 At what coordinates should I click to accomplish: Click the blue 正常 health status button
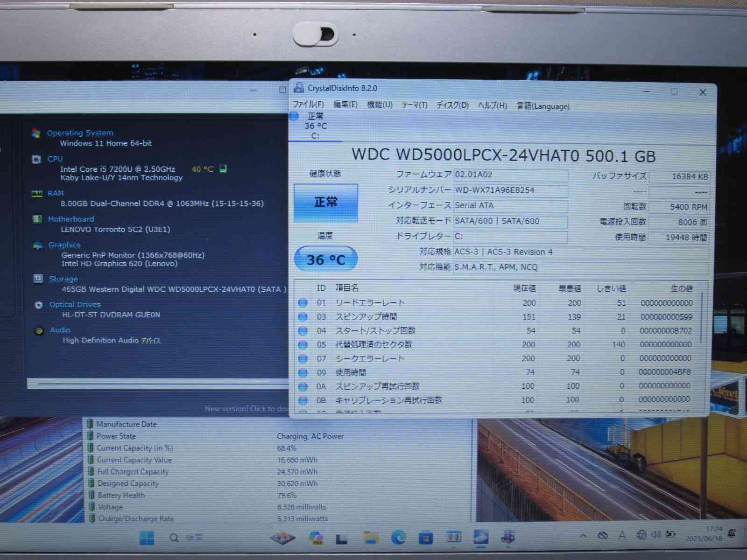click(x=325, y=203)
